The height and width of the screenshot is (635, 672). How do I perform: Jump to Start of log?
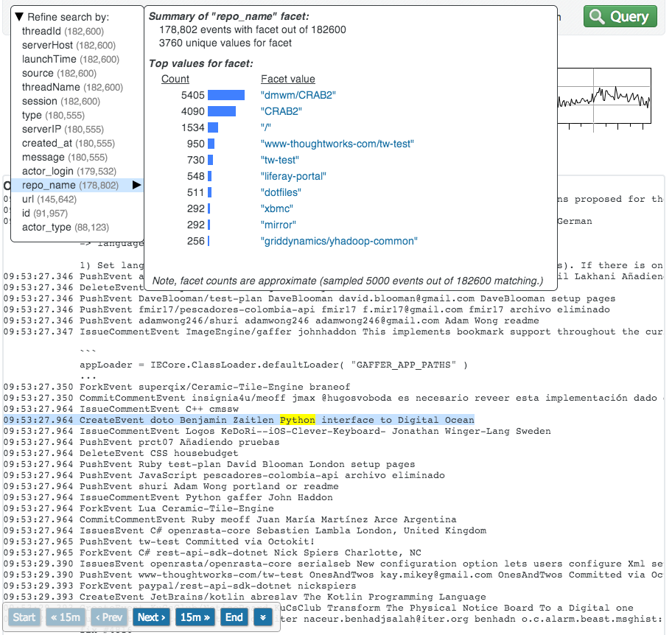24,617
